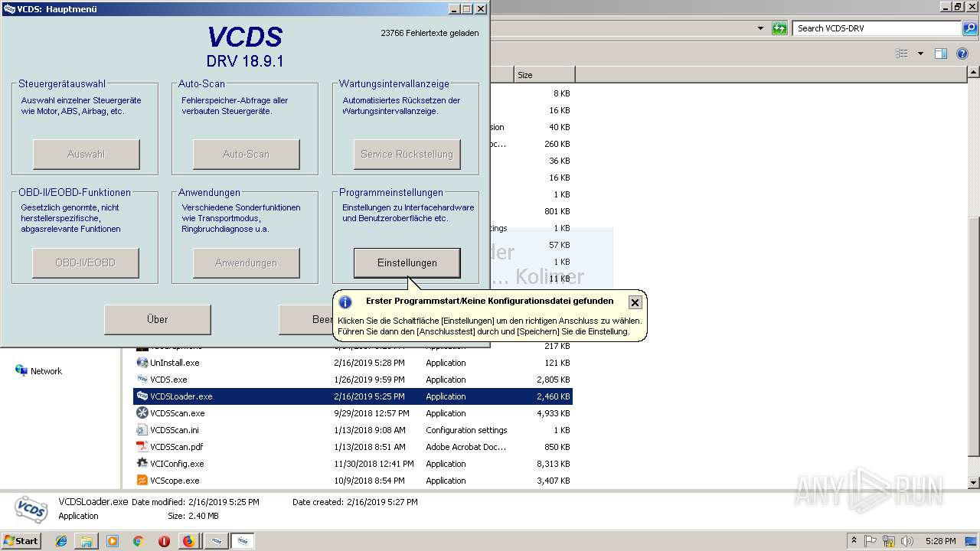This screenshot has width=980, height=551.
Task: Click the Start button
Action: tap(21, 540)
